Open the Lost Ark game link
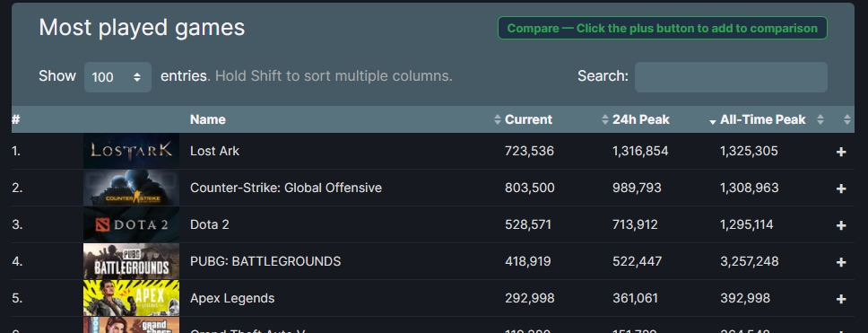Screen dimensions: 868x333 (214, 151)
